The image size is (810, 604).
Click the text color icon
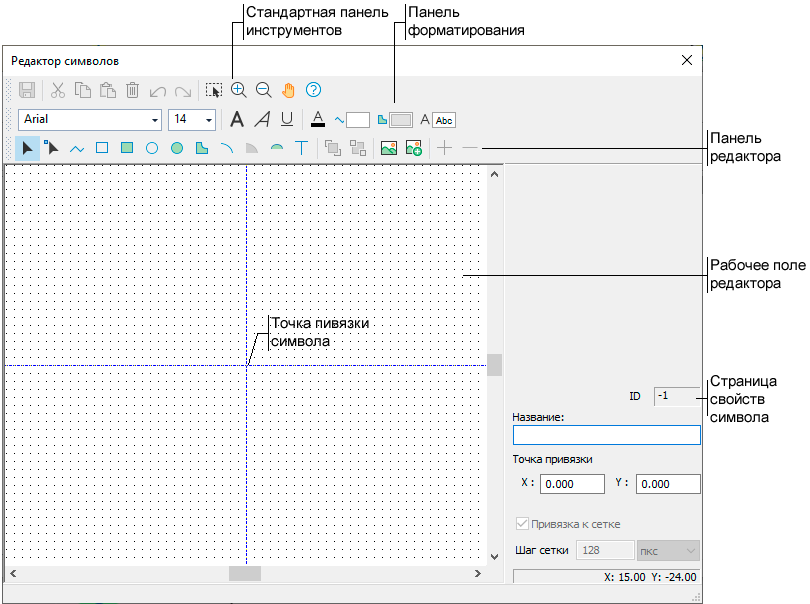click(317, 120)
